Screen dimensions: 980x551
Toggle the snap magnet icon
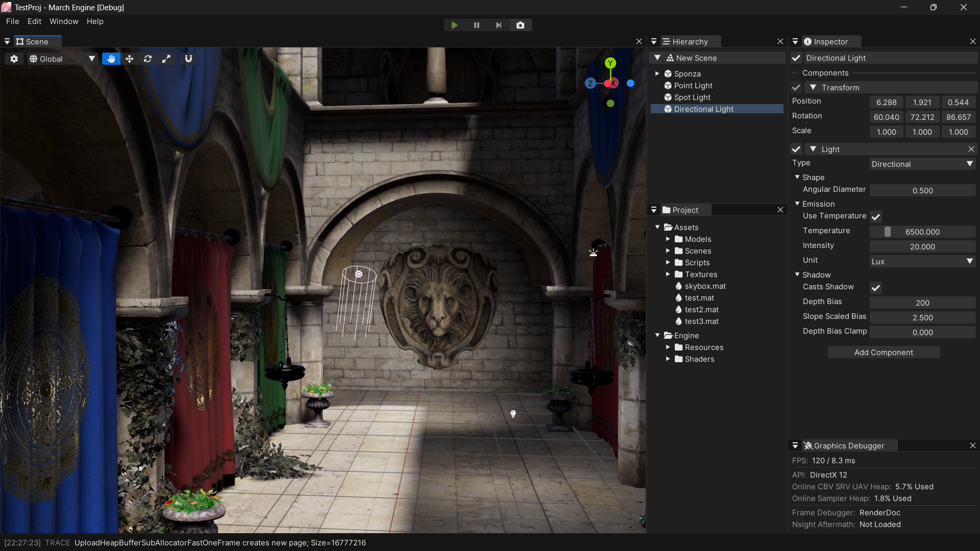tap(188, 59)
